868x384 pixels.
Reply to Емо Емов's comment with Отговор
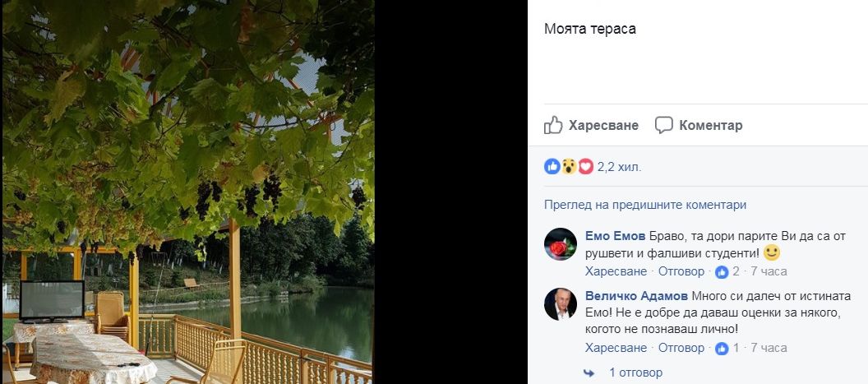tap(681, 271)
